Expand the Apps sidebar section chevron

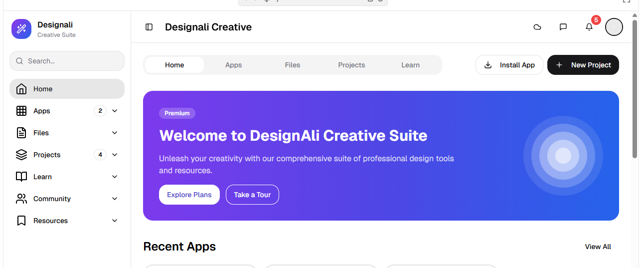pos(115,111)
